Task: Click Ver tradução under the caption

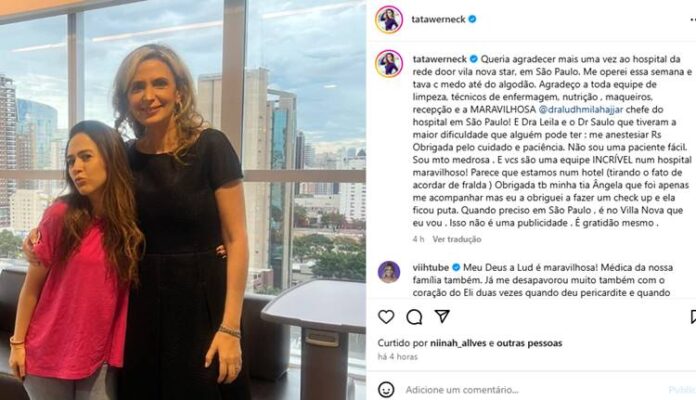Action: (457, 239)
